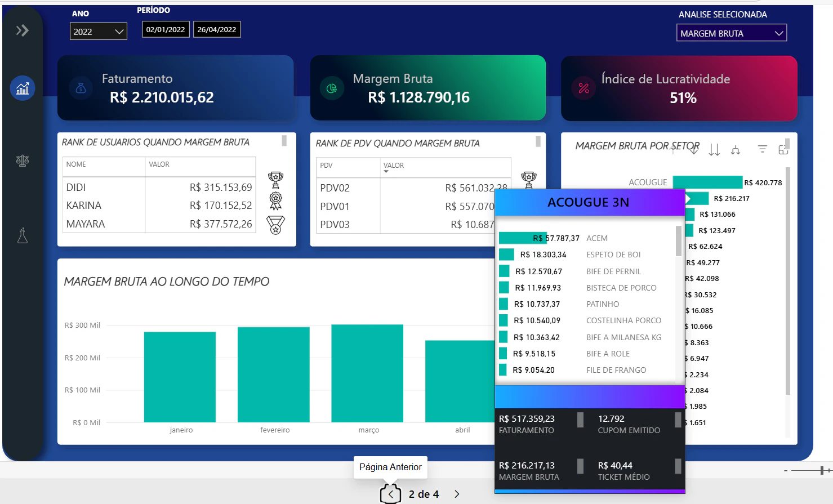Sort users table by NOME column
The height and width of the screenshot is (504, 833).
coord(76,164)
